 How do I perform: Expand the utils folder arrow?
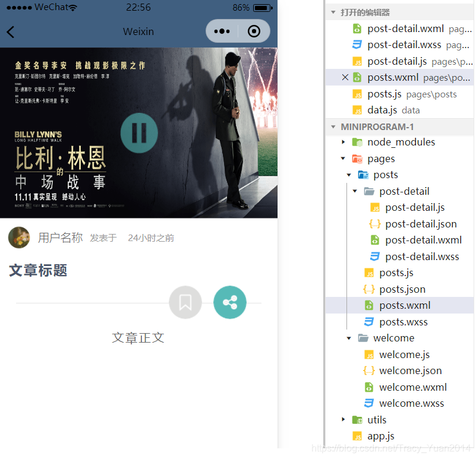pyautogui.click(x=343, y=420)
